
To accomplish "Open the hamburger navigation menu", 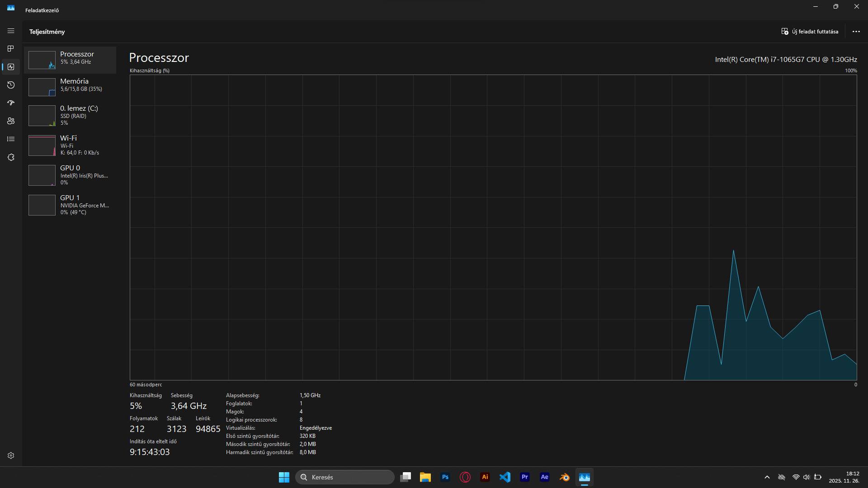I will click(x=11, y=31).
